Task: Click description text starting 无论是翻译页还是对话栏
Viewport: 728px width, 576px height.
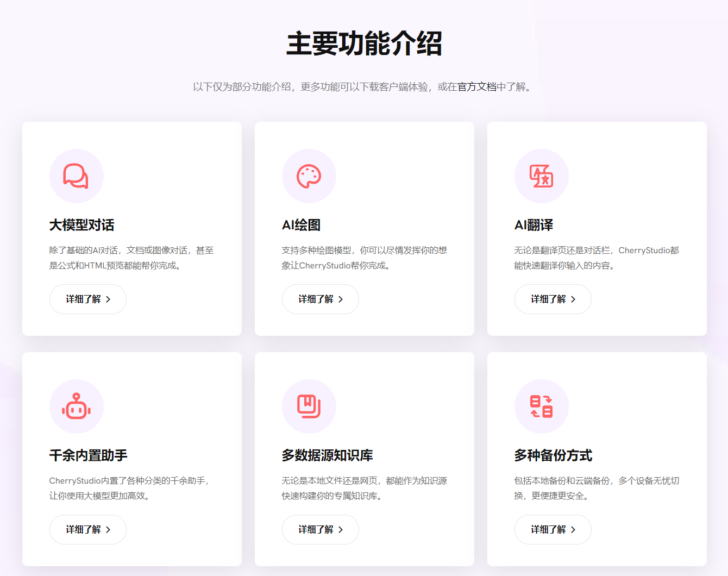Action: point(597,258)
